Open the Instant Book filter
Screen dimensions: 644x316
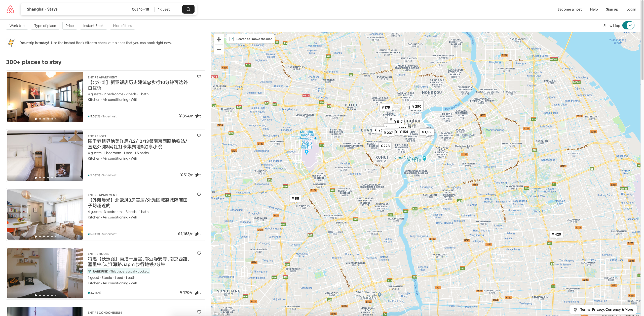(93, 26)
